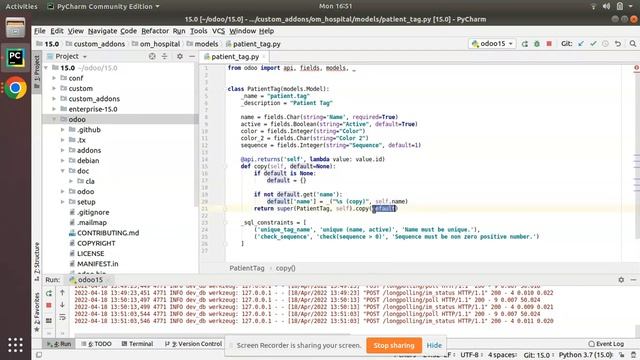
Task: Click Git: 15.0 branch in status bar
Action: 537,355
